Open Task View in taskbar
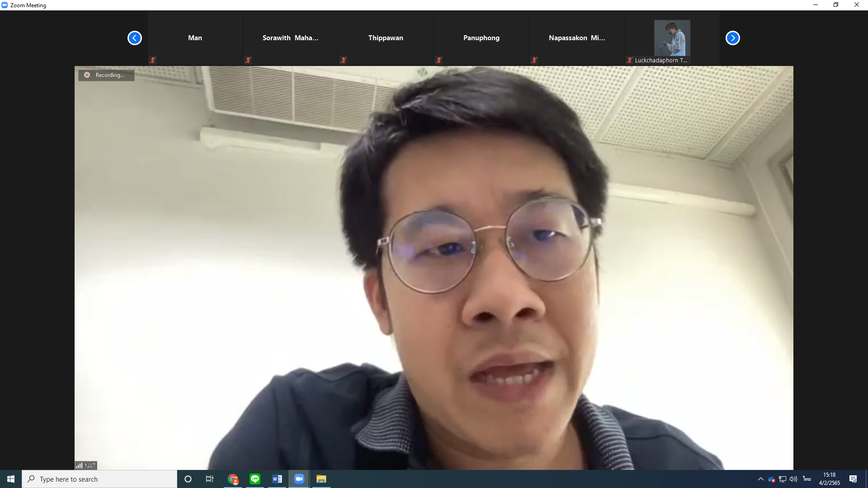The height and width of the screenshot is (488, 868). (x=210, y=479)
